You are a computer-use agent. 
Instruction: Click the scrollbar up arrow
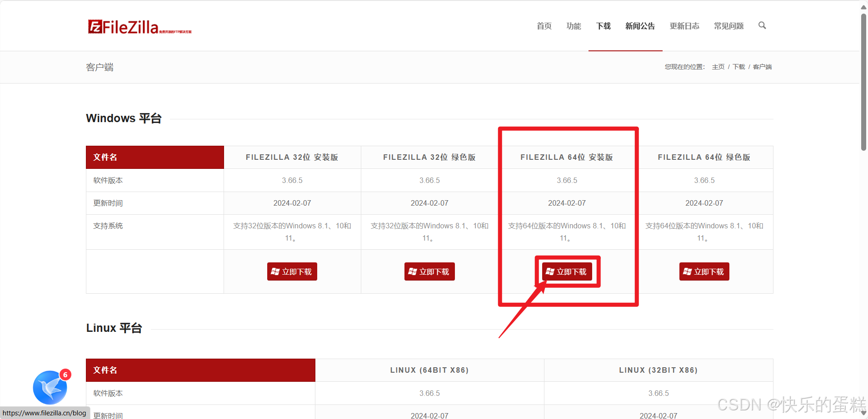[x=863, y=6]
